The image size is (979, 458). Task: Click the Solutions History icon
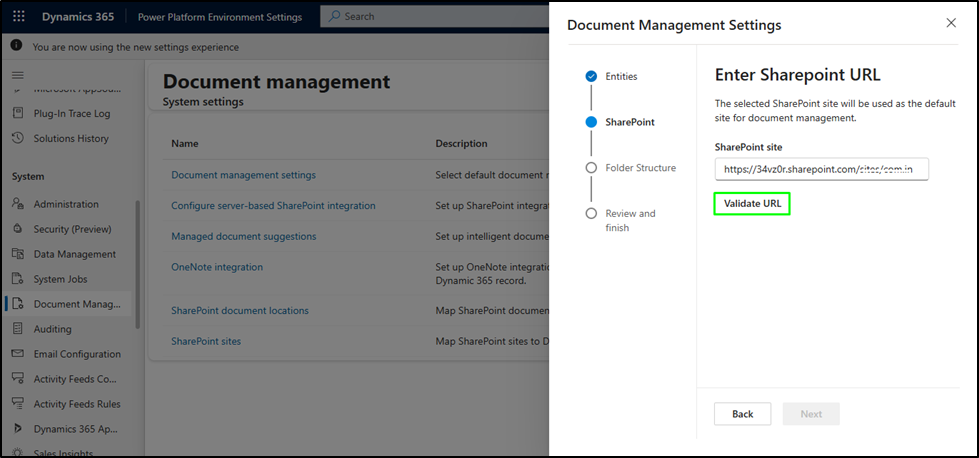click(18, 139)
